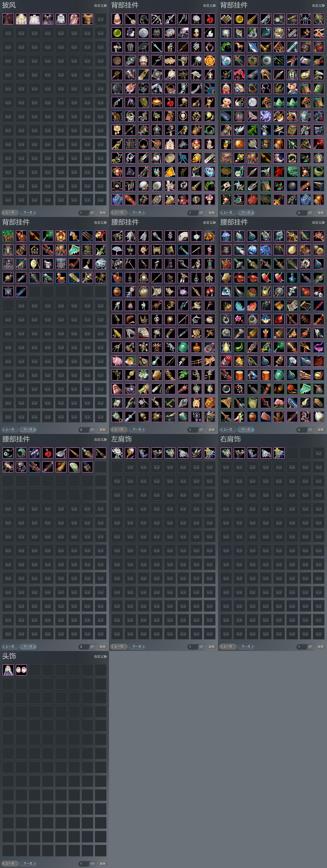The height and width of the screenshot is (868, 327).
Task: Expand 自定义 in 腰部挂件 page 3 panel
Action: pyautogui.click(x=101, y=439)
